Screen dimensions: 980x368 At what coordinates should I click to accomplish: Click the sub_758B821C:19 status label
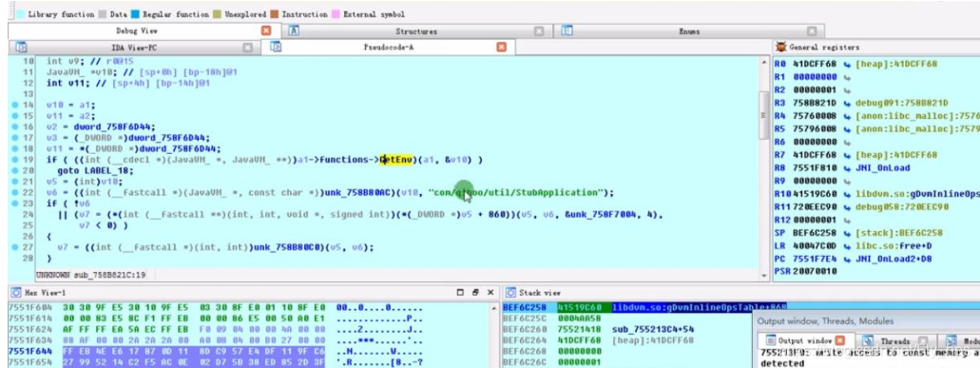coord(110,275)
